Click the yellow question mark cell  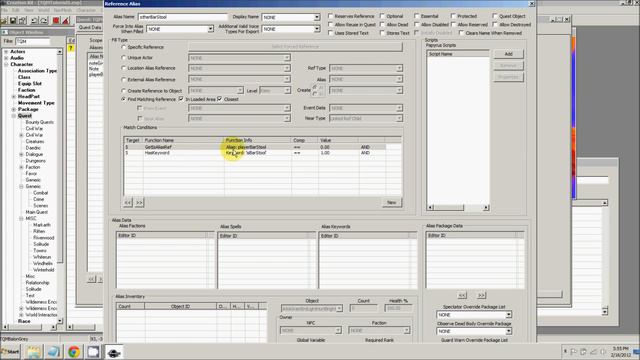coord(71,48)
